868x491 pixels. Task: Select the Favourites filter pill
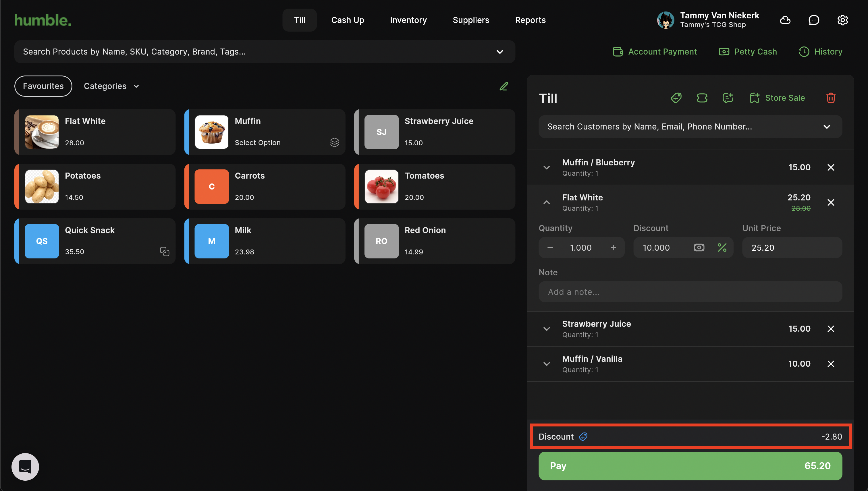coord(43,86)
